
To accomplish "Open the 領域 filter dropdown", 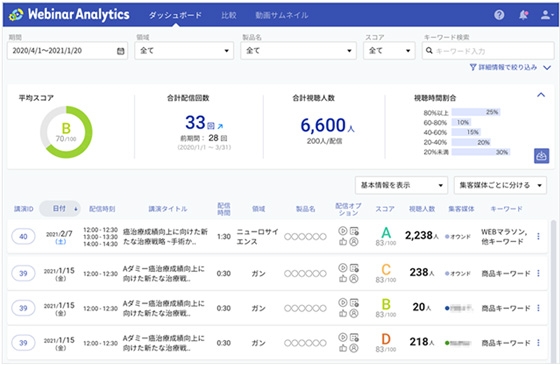I will point(184,51).
